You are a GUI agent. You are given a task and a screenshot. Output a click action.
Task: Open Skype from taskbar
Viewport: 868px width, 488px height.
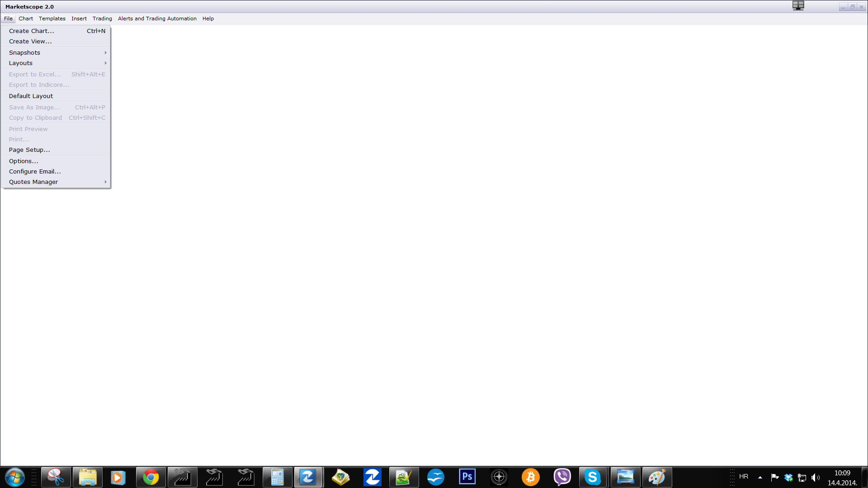(593, 477)
